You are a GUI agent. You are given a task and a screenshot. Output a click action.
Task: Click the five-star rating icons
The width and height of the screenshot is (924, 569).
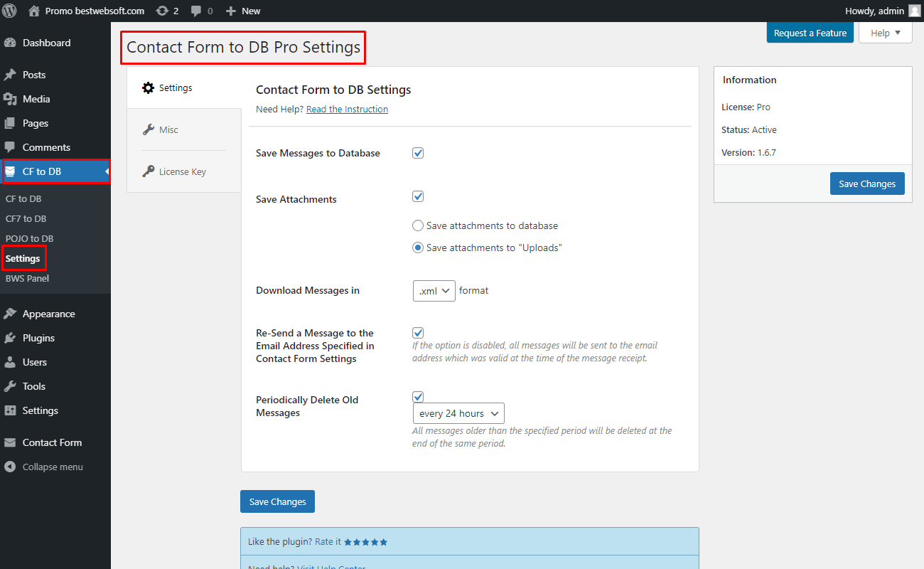click(x=366, y=542)
